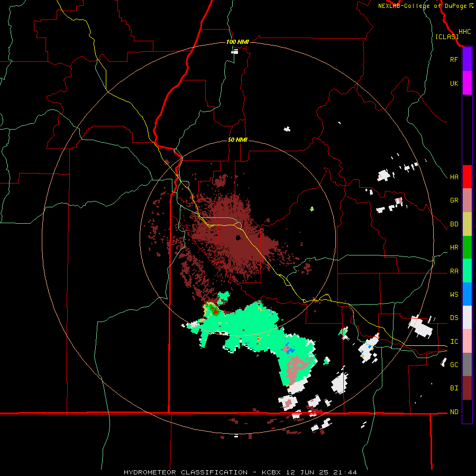The width and height of the screenshot is (476, 476).
Task: Click the red HA legend color swatch
Action: [x=467, y=177]
